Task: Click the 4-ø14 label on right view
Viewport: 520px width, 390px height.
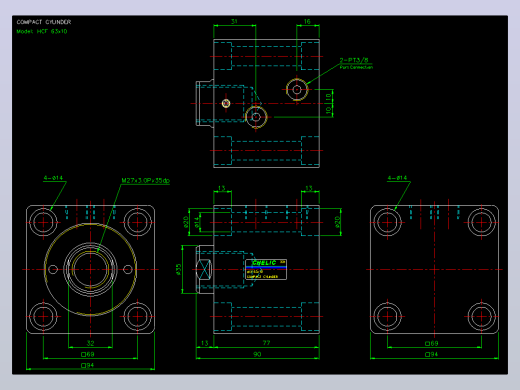Action: 397,178
